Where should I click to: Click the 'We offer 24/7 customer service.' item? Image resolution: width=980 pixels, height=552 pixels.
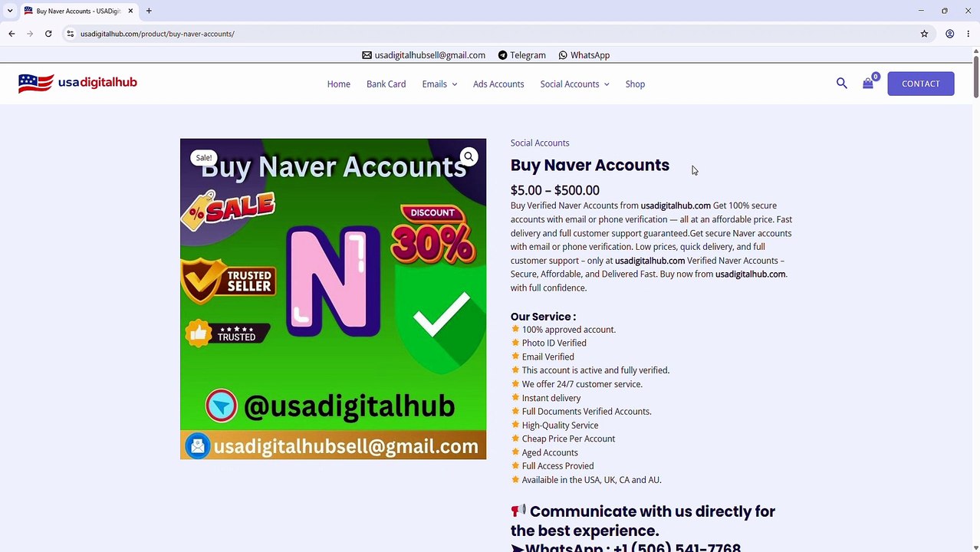click(x=582, y=384)
